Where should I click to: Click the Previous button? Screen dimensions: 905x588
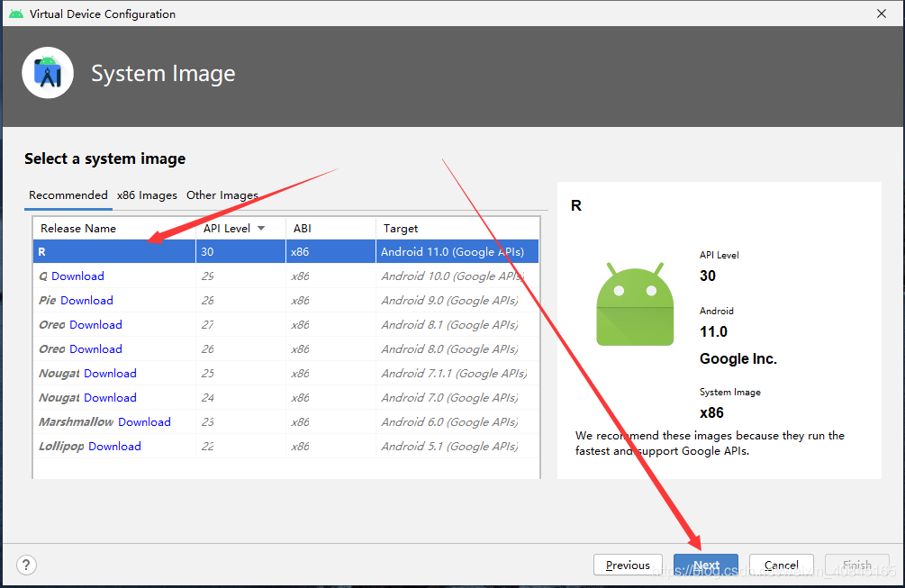point(628,565)
